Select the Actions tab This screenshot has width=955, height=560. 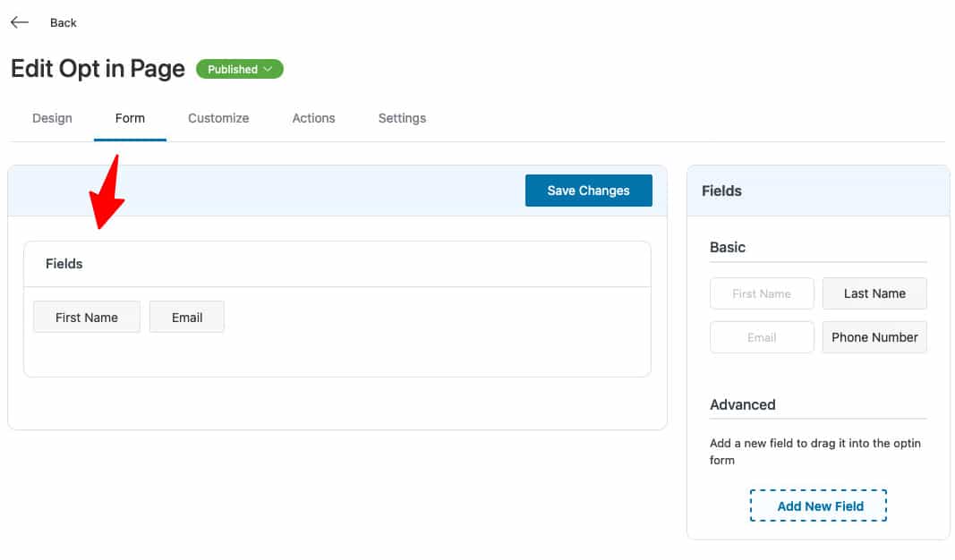(313, 117)
